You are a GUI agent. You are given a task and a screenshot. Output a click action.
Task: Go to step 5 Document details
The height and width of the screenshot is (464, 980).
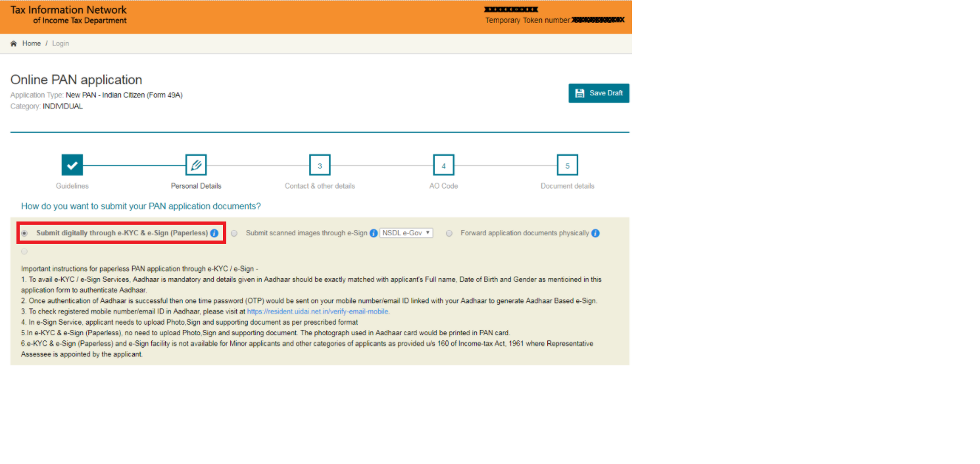[568, 165]
